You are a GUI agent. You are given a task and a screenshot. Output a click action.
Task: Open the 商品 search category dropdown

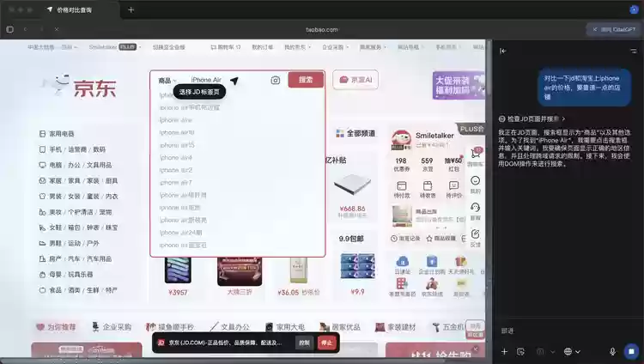click(x=165, y=80)
